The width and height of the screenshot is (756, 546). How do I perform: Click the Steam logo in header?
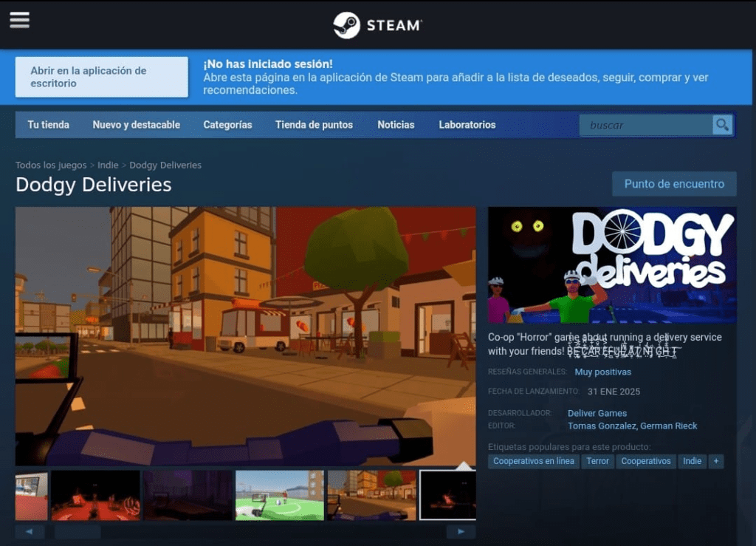point(377,25)
